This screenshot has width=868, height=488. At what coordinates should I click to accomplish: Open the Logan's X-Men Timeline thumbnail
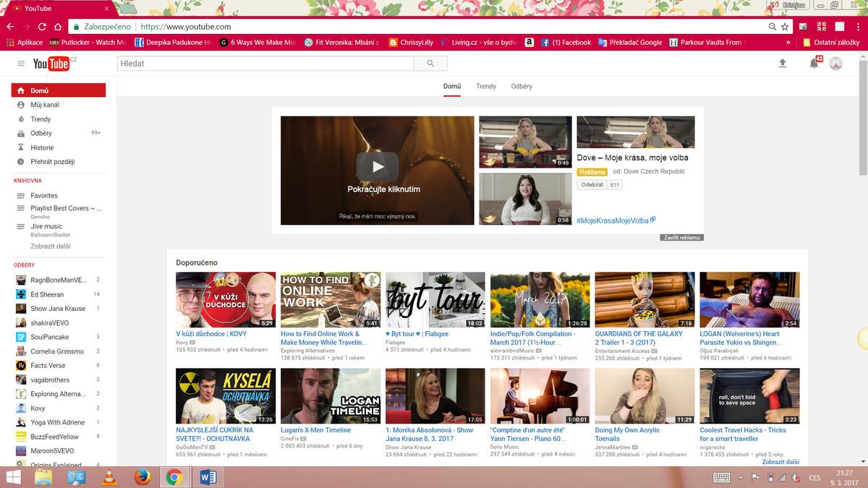pos(331,395)
